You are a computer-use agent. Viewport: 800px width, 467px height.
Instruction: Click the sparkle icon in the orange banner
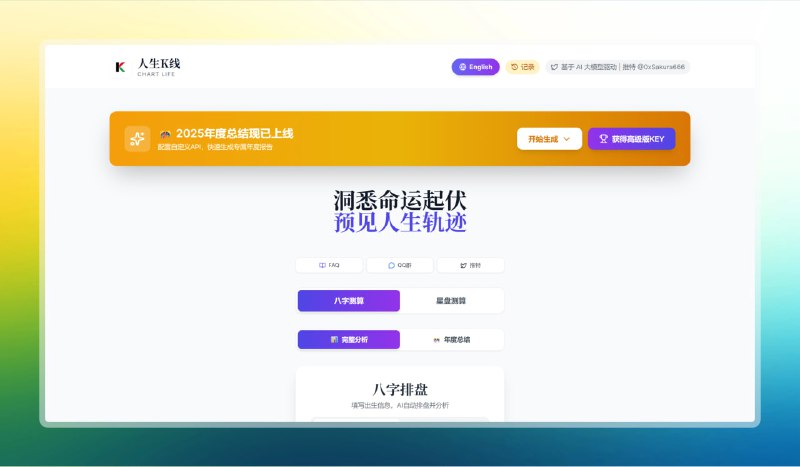pyautogui.click(x=137, y=139)
